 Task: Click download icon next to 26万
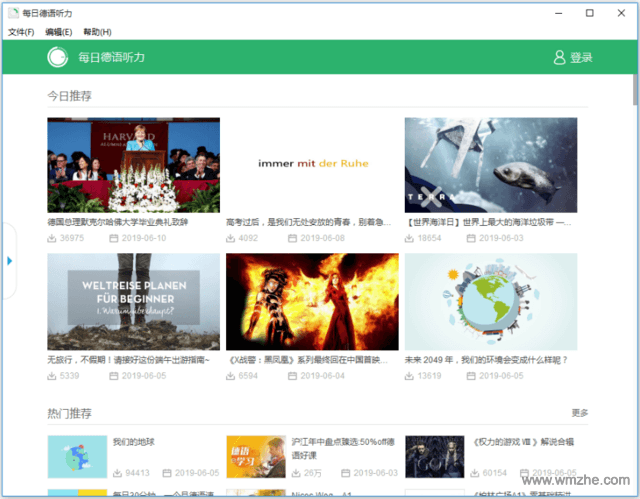pos(296,473)
